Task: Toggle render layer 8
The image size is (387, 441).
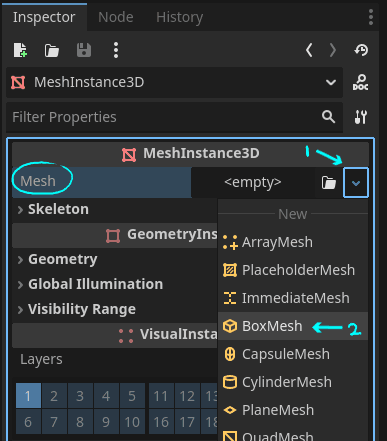Action: pyautogui.click(x=80, y=422)
